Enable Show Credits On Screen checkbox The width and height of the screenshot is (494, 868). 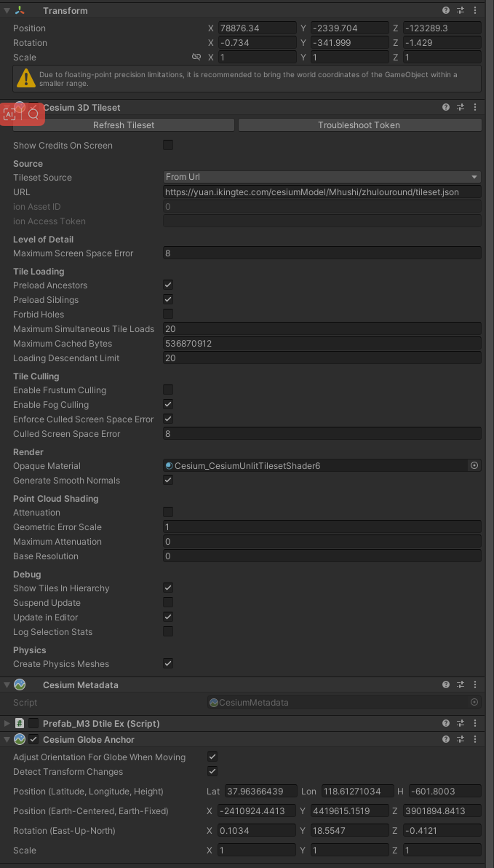[x=168, y=146]
